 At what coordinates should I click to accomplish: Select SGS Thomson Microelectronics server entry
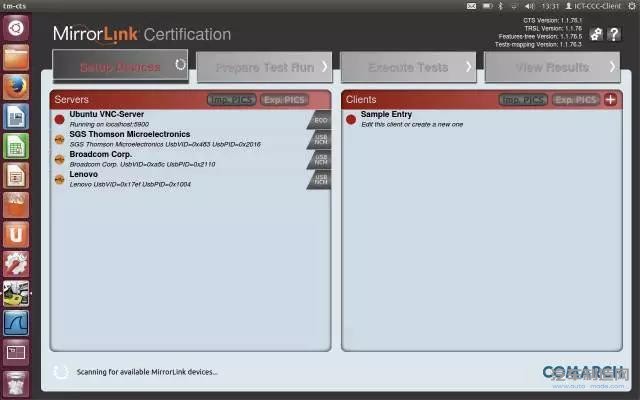191,139
